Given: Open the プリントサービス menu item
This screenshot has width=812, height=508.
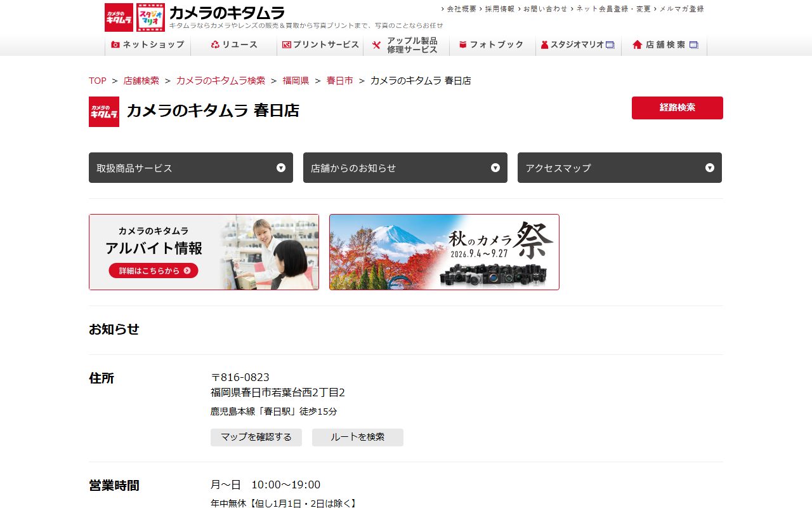Looking at the screenshot, I should click(x=320, y=45).
